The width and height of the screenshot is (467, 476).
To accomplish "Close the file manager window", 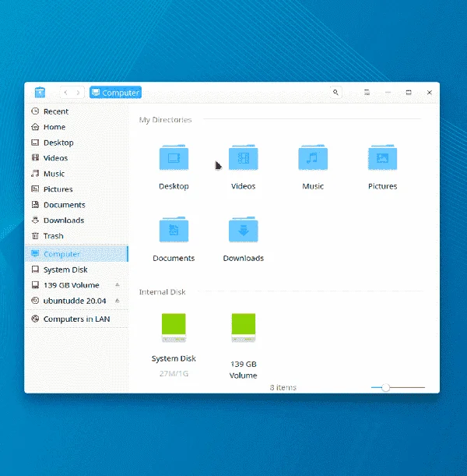I will coord(430,92).
